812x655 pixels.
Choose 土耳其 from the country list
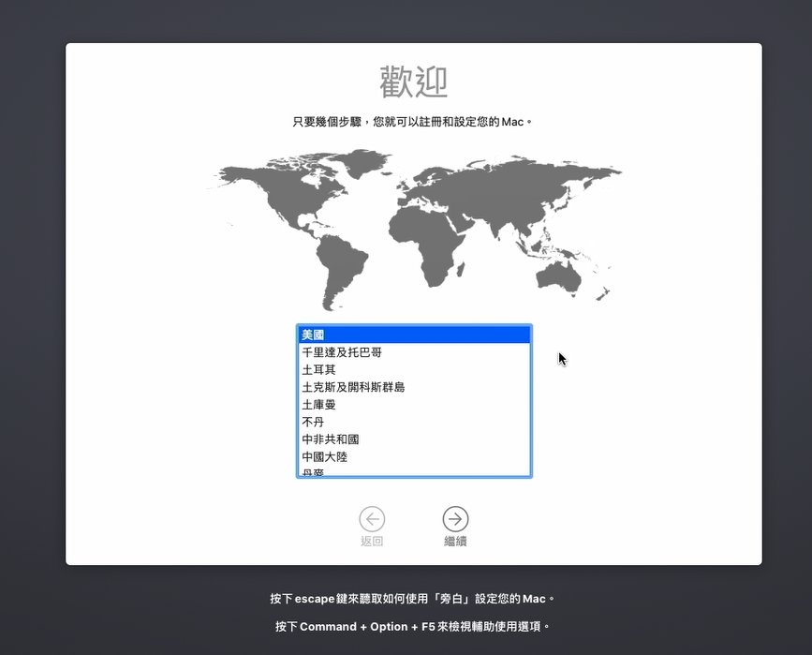point(414,370)
